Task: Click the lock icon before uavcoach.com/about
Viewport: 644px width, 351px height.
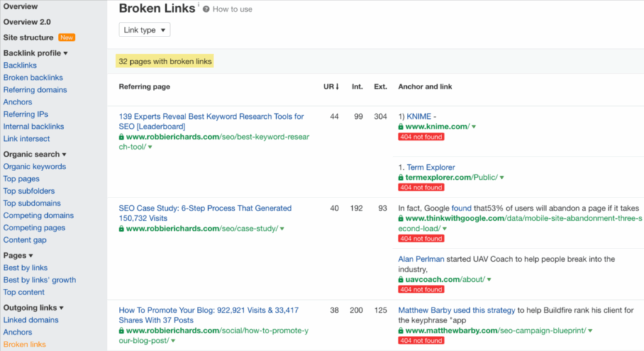Action: [401, 280]
